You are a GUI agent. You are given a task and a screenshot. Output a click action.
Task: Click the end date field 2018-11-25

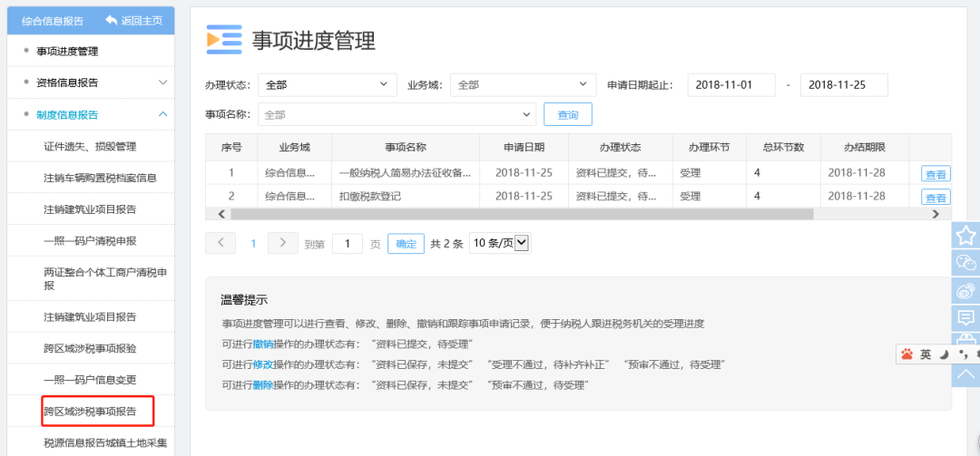point(844,85)
